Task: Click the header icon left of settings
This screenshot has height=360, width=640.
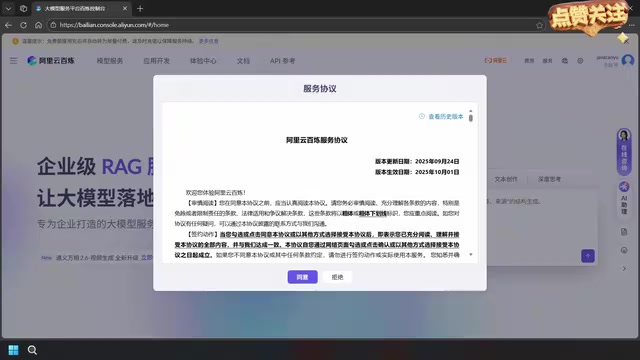Action: click(x=565, y=60)
